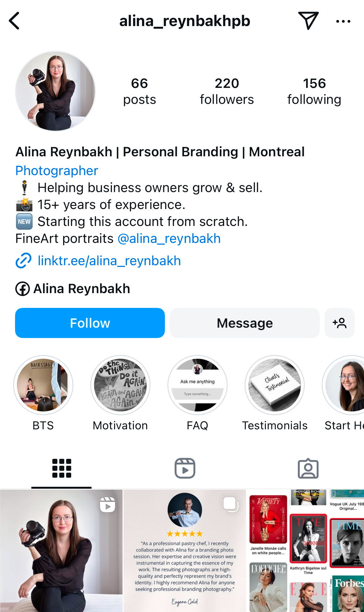364x612 pixels.
Task: Open the direct share paper plane icon
Action: 308,21
